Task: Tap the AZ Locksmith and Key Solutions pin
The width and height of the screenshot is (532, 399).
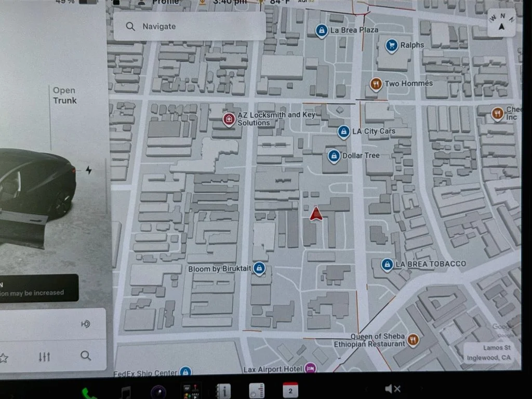Action: 229,119
